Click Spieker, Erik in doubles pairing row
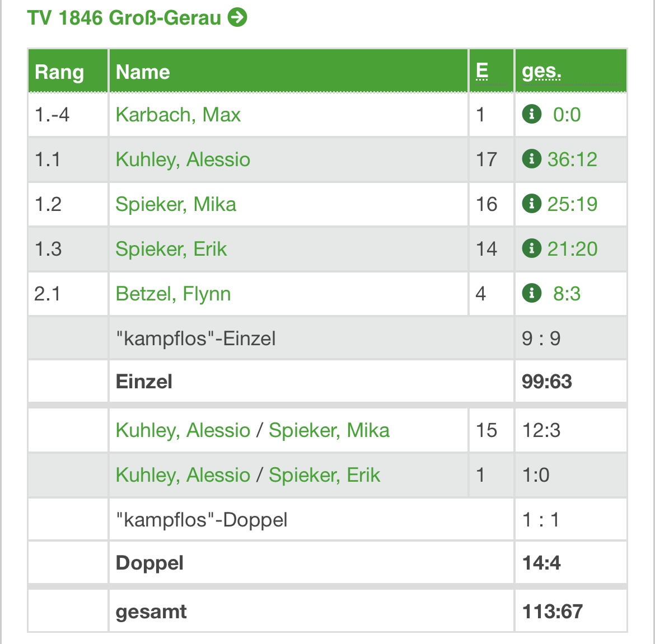Viewport: 655px width, 644px height. click(325, 475)
